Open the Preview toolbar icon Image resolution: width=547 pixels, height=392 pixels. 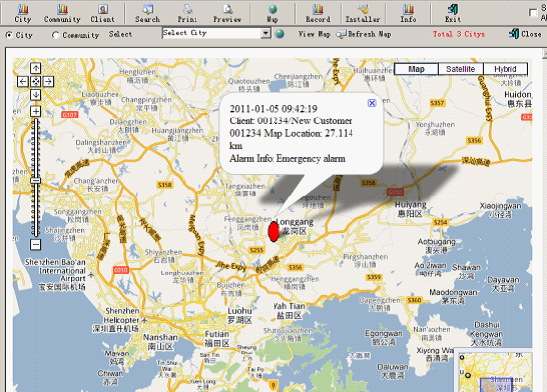(227, 13)
